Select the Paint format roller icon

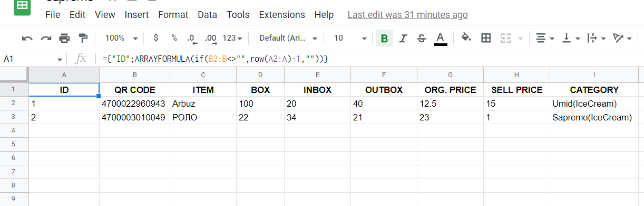pos(83,38)
